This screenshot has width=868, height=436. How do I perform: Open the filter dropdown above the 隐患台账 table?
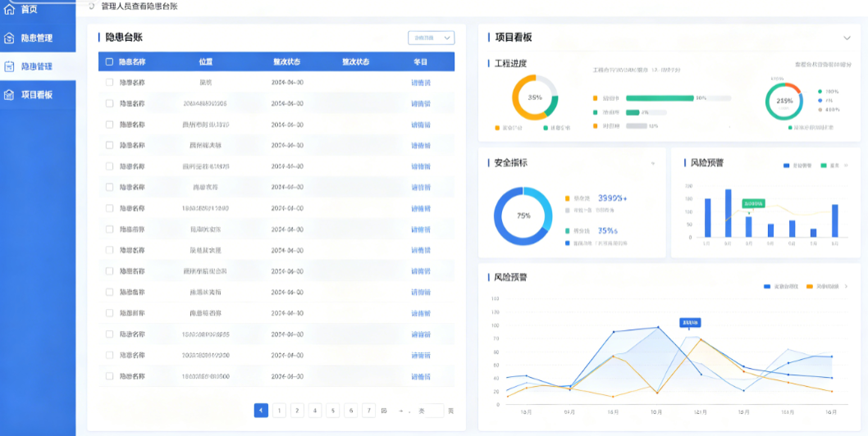pyautogui.click(x=432, y=38)
